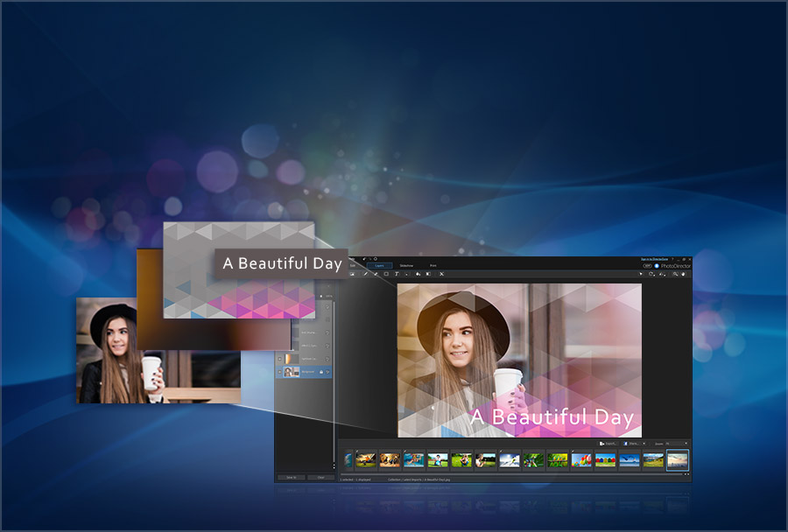
Task: Select the skier snow thumbnail
Action: pyautogui.click(x=510, y=459)
